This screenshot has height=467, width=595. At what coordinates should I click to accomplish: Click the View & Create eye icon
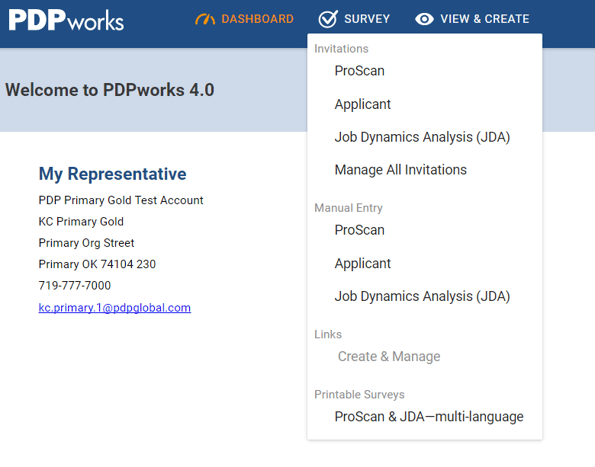(424, 19)
